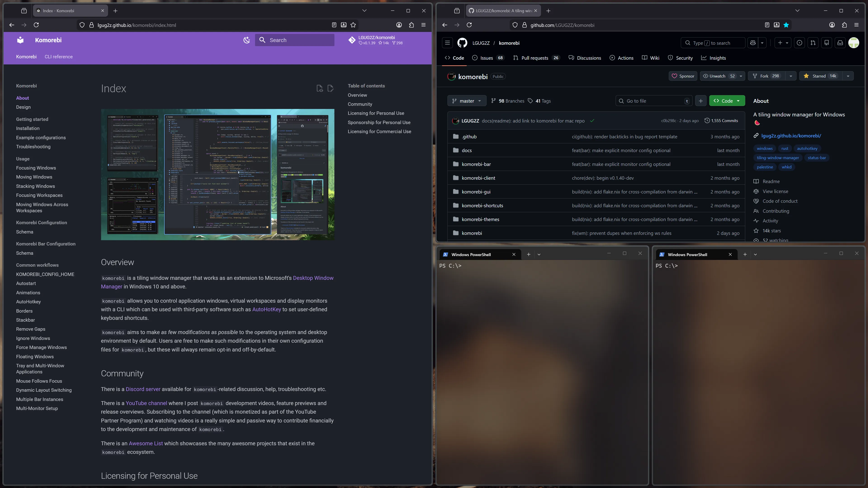The width and height of the screenshot is (868, 488).
Task: Open the master branch dropdown
Action: [467, 101]
